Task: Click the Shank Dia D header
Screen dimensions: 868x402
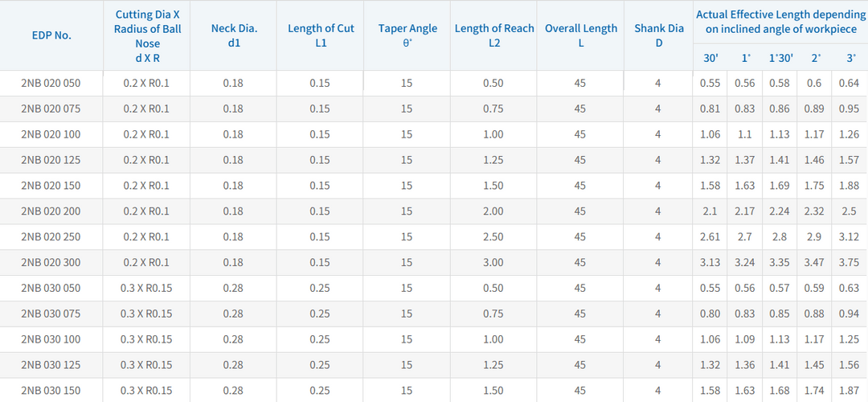Action: point(659,35)
